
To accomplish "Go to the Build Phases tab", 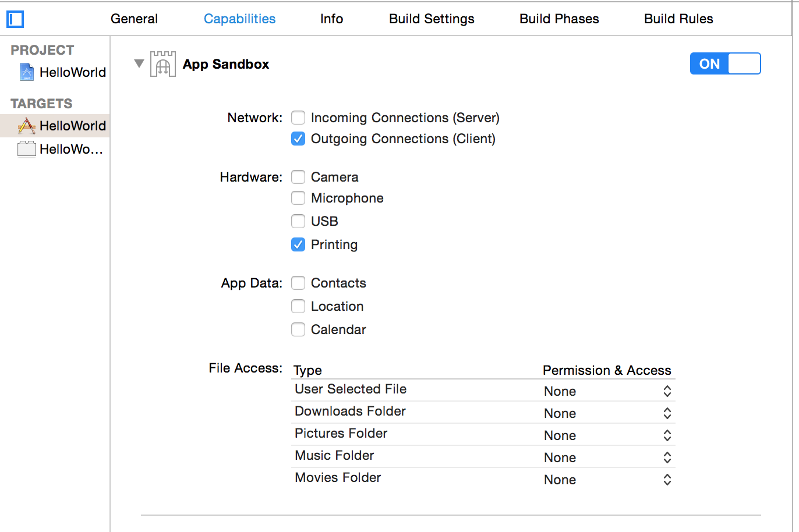I will coord(559,19).
